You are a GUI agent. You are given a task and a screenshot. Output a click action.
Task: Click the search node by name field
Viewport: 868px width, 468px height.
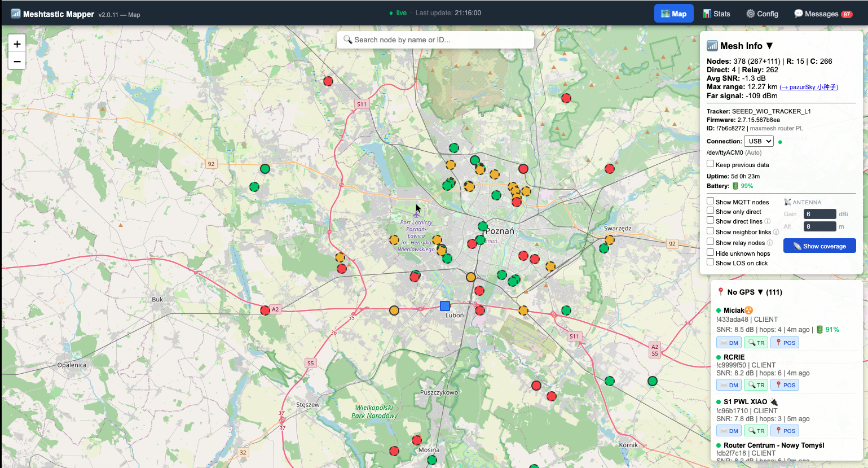[434, 40]
